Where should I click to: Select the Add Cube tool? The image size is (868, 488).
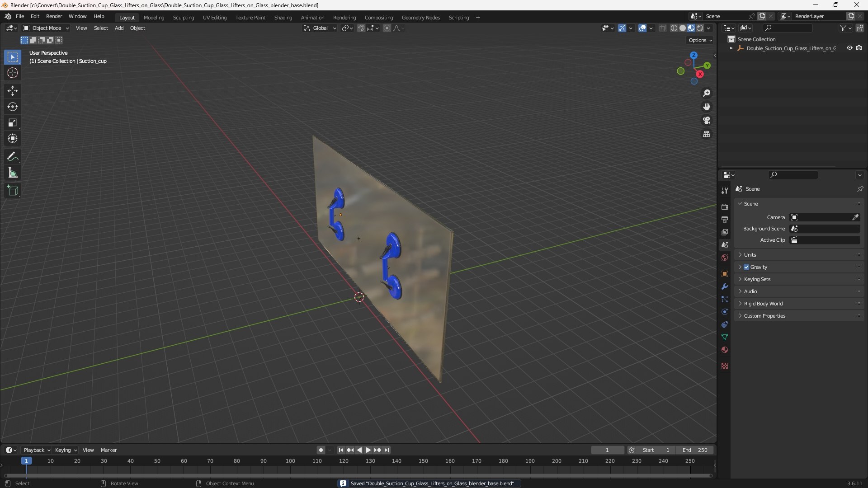click(x=13, y=191)
